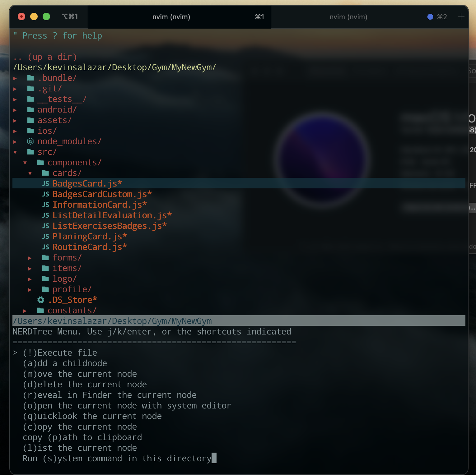The image size is (476, 475).
Task: Expand the constants directory arrow
Action: 25,311
